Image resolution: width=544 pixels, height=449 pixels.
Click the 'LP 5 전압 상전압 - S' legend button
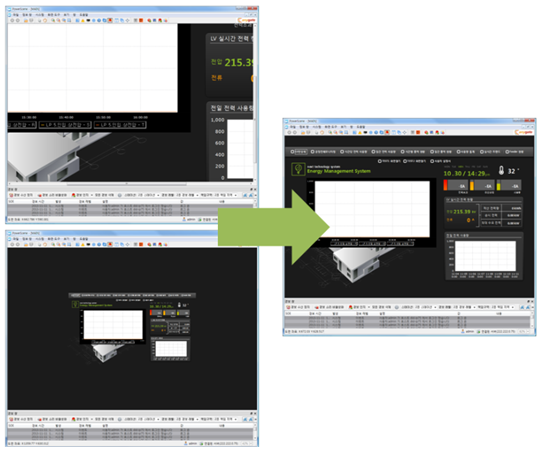coord(65,125)
